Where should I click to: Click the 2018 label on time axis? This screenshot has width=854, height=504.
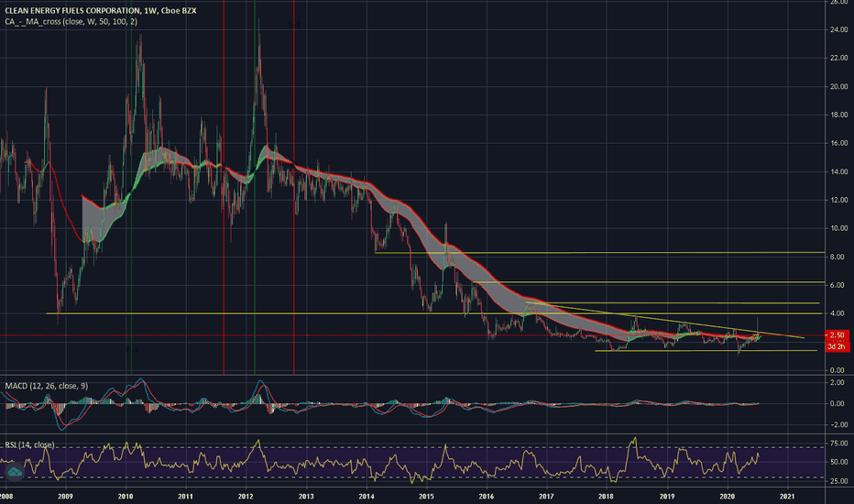coord(607,497)
